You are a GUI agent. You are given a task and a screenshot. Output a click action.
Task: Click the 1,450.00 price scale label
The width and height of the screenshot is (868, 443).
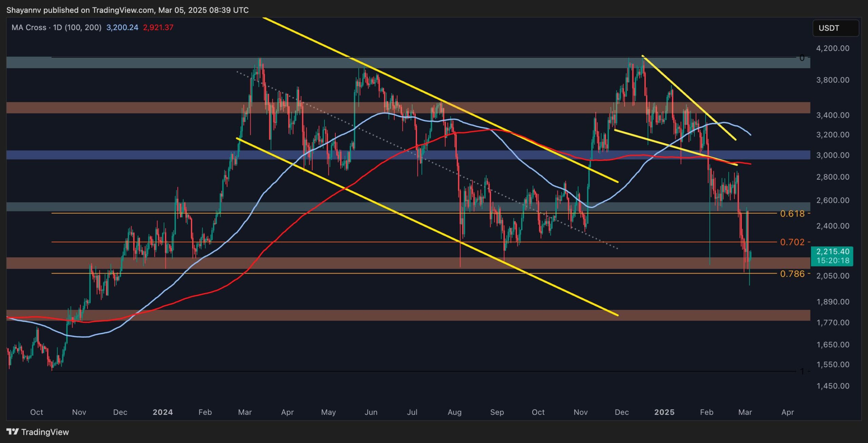(x=832, y=386)
